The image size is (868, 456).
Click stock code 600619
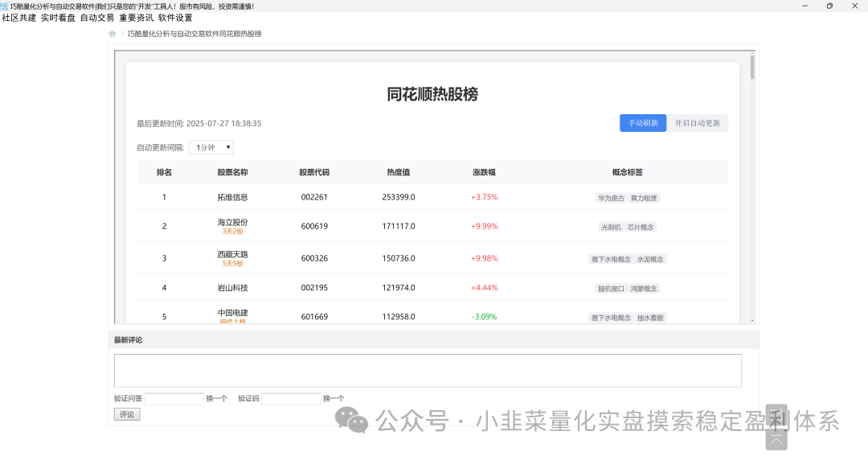314,226
